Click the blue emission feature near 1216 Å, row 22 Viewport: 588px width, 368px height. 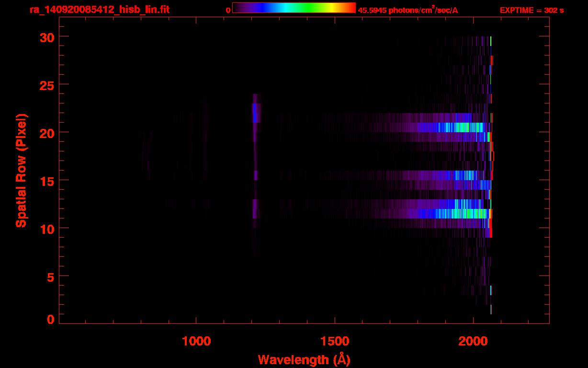tap(257, 113)
